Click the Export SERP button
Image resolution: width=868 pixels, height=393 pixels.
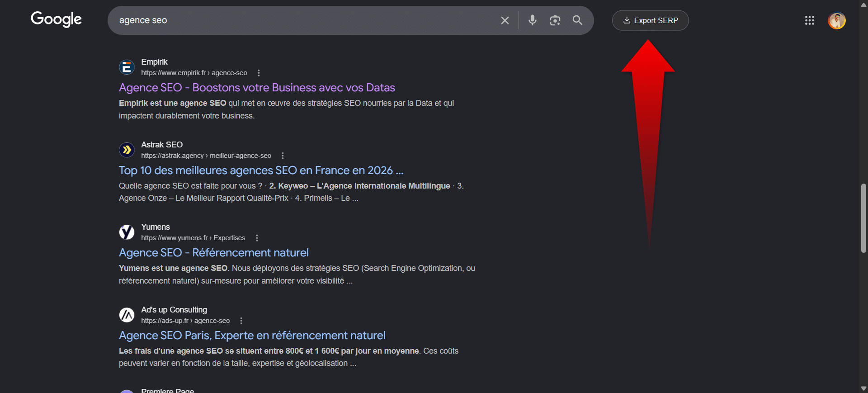[650, 20]
